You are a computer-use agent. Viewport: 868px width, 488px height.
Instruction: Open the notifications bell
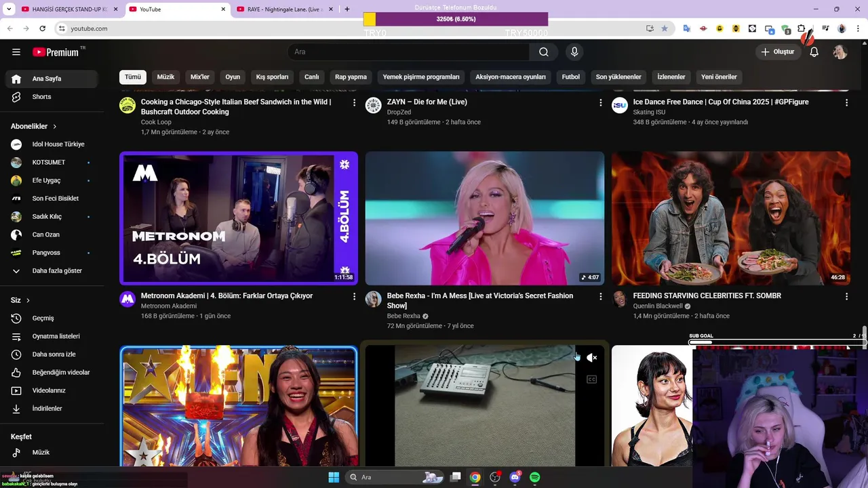[814, 52]
